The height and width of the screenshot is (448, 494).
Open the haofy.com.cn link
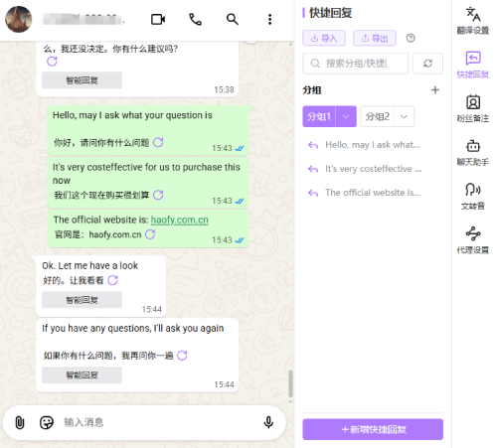pyautogui.click(x=180, y=220)
